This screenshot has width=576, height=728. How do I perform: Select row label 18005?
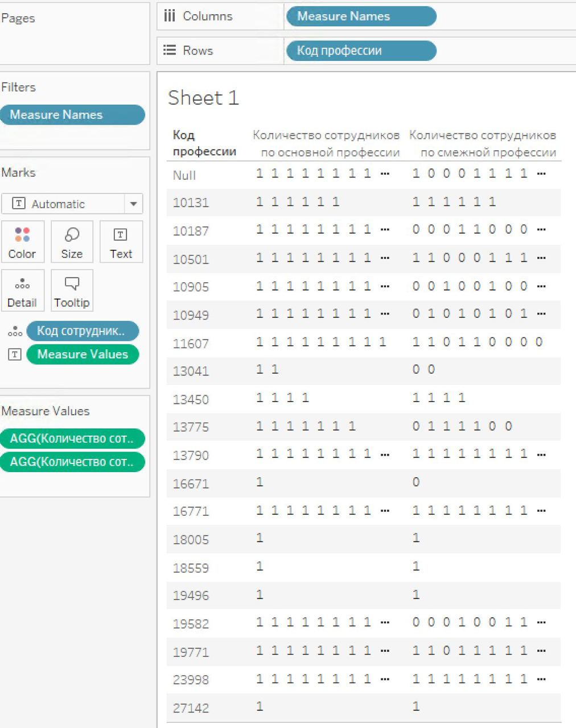pos(191,539)
